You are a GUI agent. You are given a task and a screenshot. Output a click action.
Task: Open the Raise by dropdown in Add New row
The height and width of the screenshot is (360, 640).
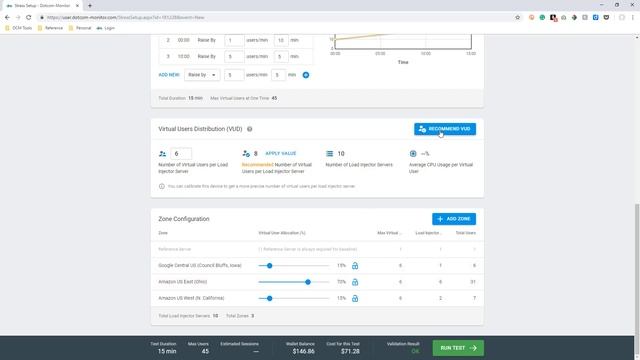(202, 75)
